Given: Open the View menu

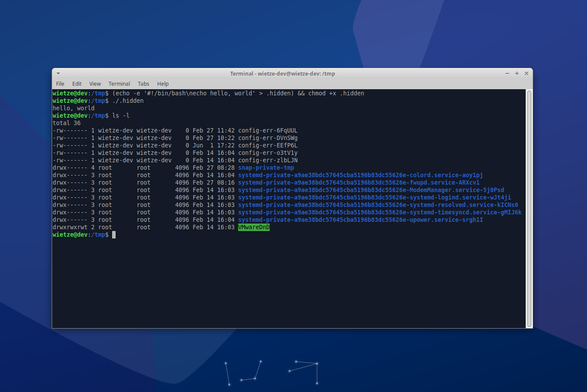Looking at the screenshot, I should click(95, 83).
